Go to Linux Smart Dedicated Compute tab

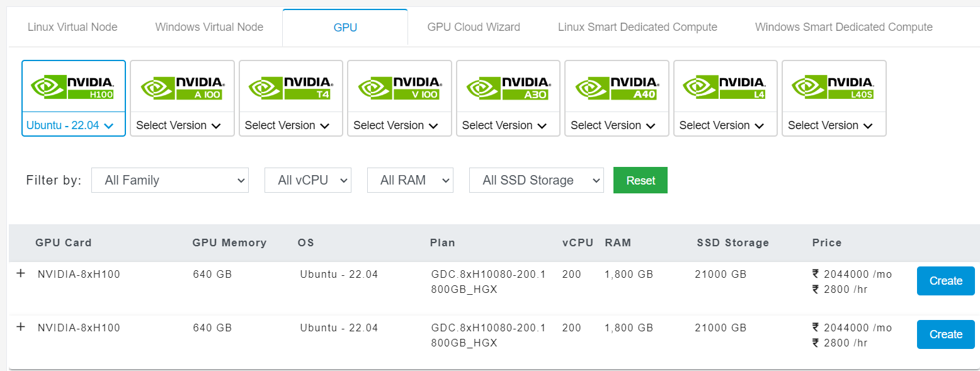pos(637,27)
